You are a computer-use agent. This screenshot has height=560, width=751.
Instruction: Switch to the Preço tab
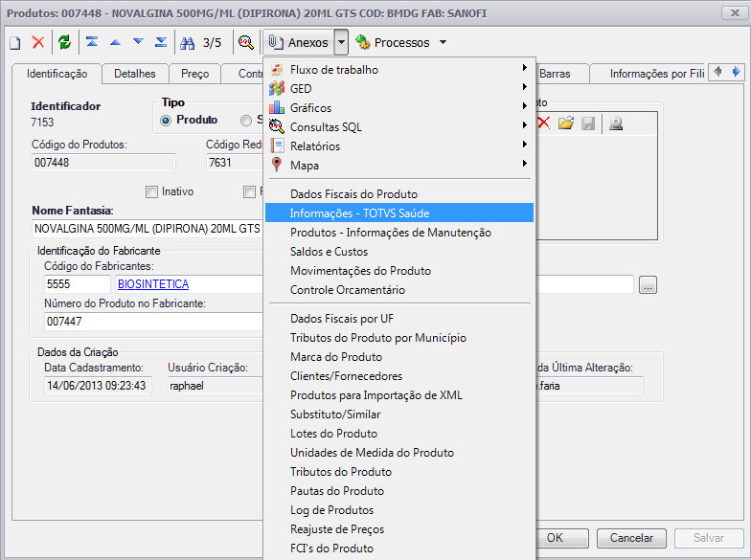point(195,74)
